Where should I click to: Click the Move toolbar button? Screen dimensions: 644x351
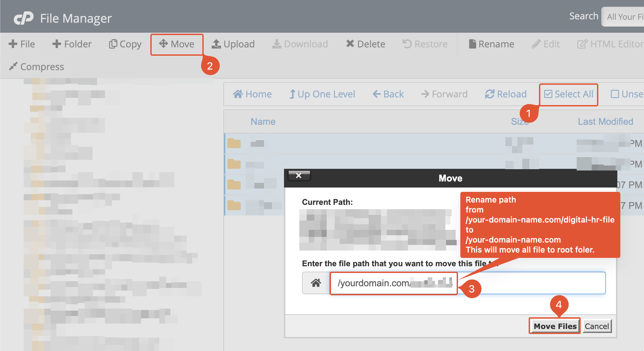(x=177, y=44)
